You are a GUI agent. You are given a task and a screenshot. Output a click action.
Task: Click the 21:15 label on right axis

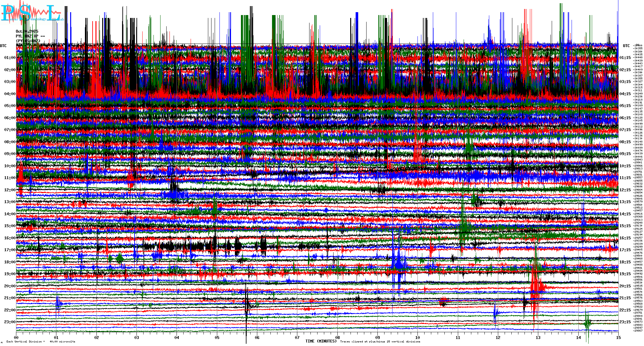pyautogui.click(x=625, y=298)
